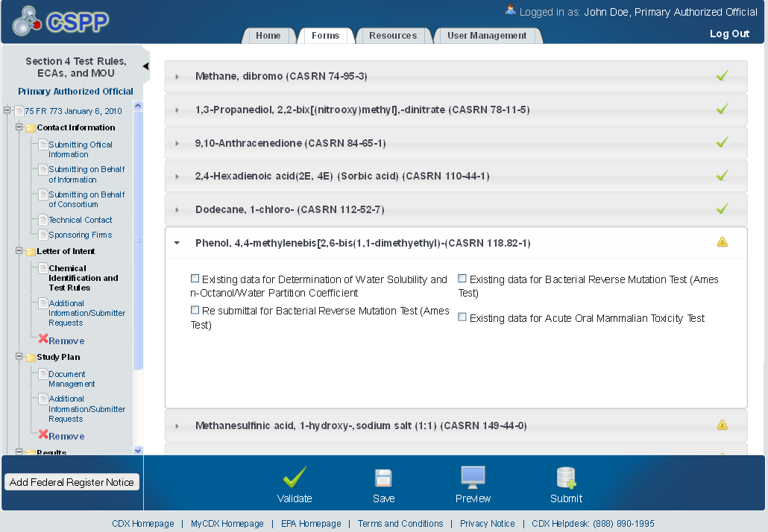Collapse the Contact Information tree folder
768x532 pixels.
(x=19, y=127)
